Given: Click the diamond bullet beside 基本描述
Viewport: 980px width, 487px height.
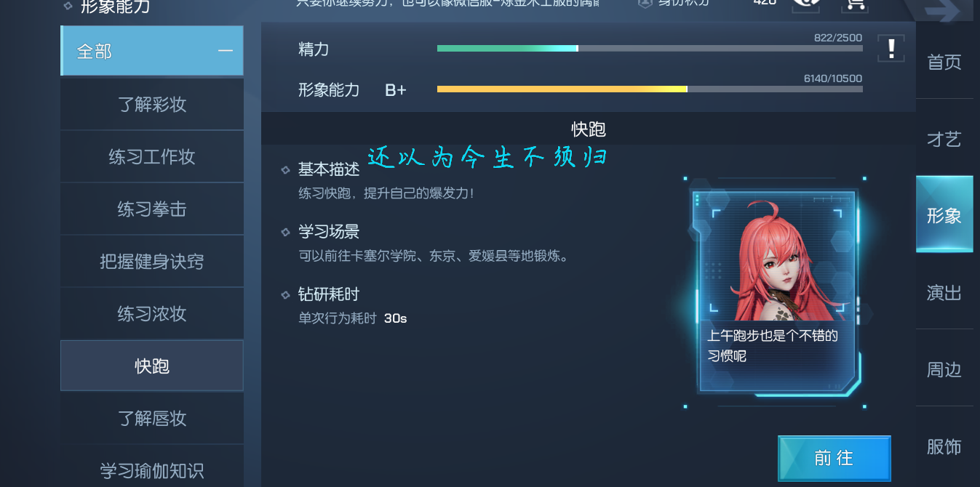Looking at the screenshot, I should (x=286, y=170).
